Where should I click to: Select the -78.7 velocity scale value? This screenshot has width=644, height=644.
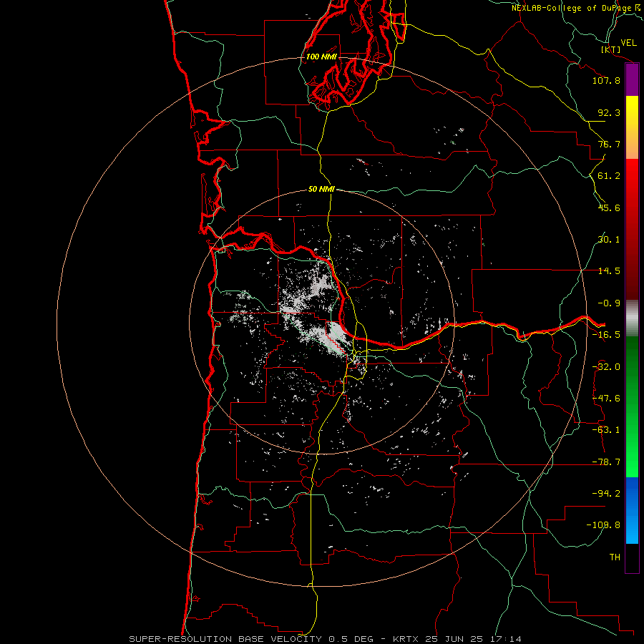pyautogui.click(x=606, y=462)
